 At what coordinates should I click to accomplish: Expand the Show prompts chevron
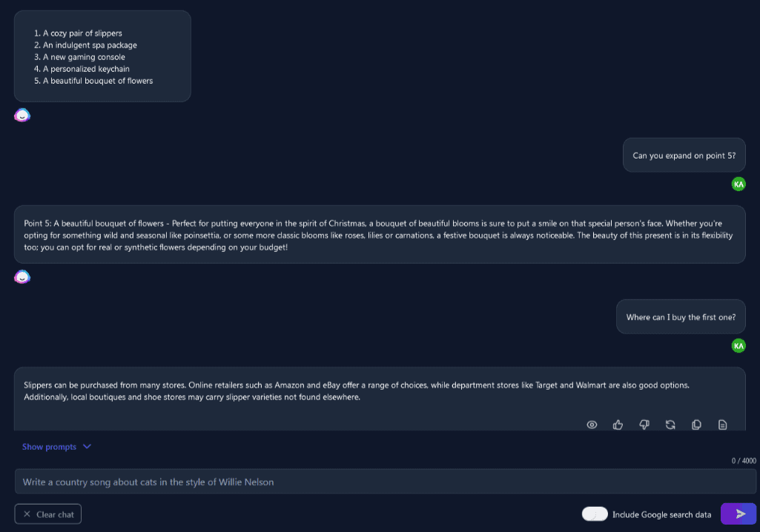(87, 447)
